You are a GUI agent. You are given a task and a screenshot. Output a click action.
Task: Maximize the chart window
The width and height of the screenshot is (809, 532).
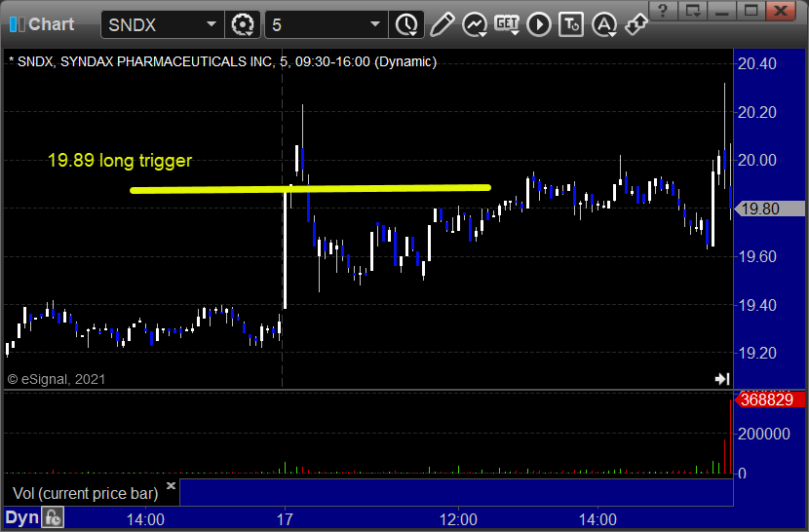(751, 11)
